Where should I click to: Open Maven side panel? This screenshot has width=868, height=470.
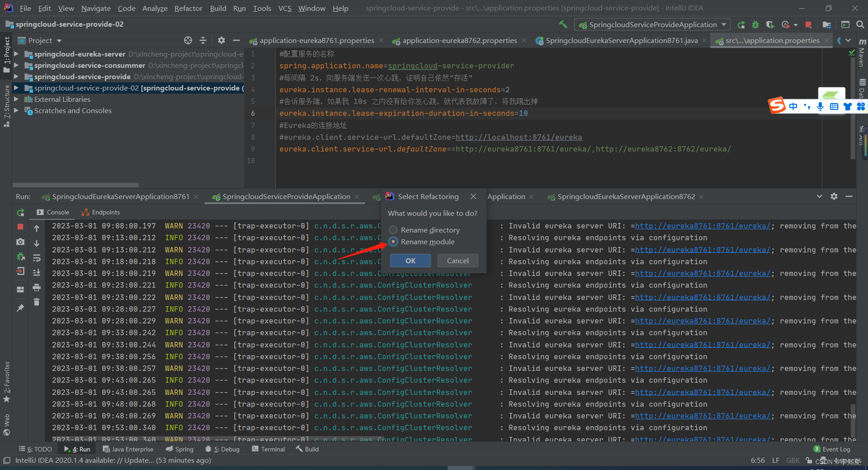coord(862,53)
